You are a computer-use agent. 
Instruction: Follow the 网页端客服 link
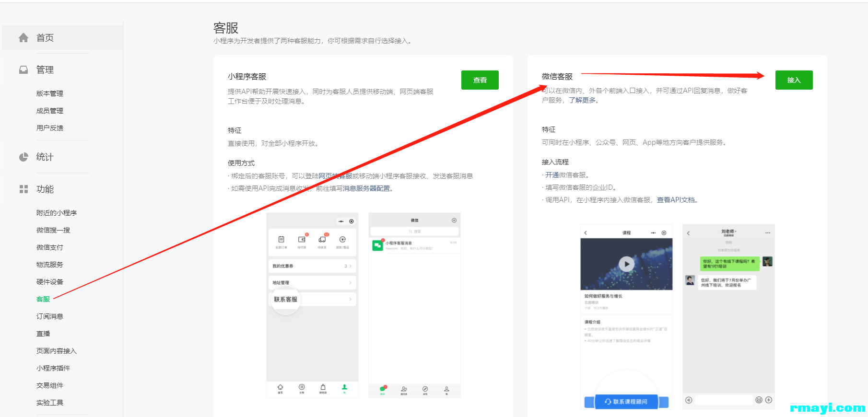pos(335,176)
